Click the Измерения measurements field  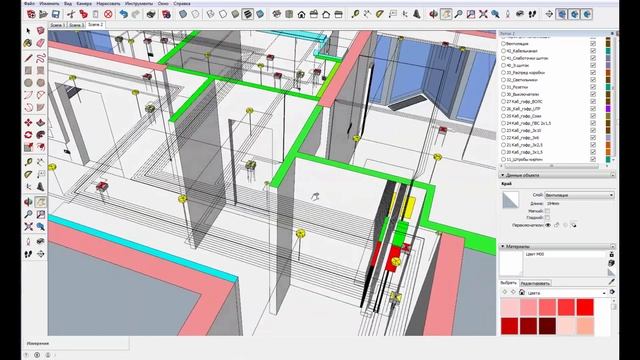click(76, 343)
